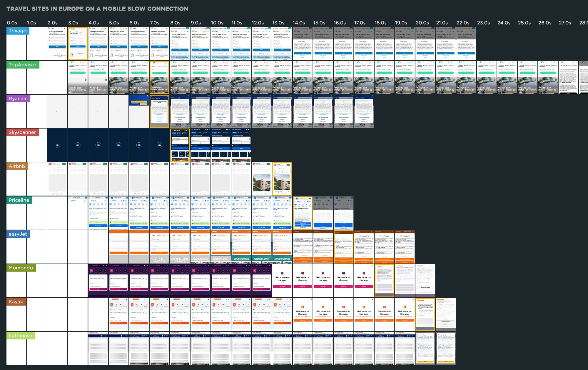The height and width of the screenshot is (370, 588).
Task: Jump to the 10.0s time marker
Action: pos(217,23)
